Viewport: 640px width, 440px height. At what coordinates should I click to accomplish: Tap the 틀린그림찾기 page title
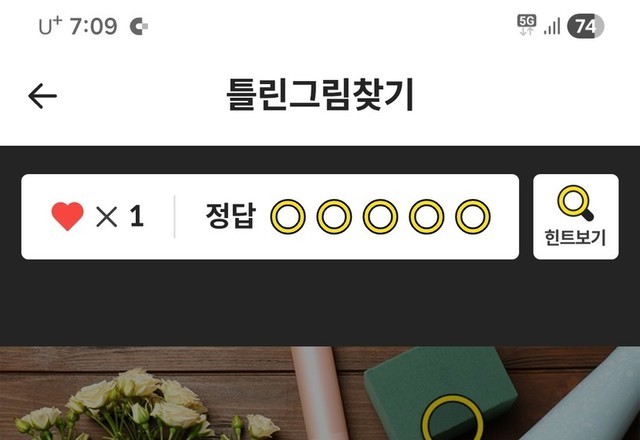click(320, 95)
